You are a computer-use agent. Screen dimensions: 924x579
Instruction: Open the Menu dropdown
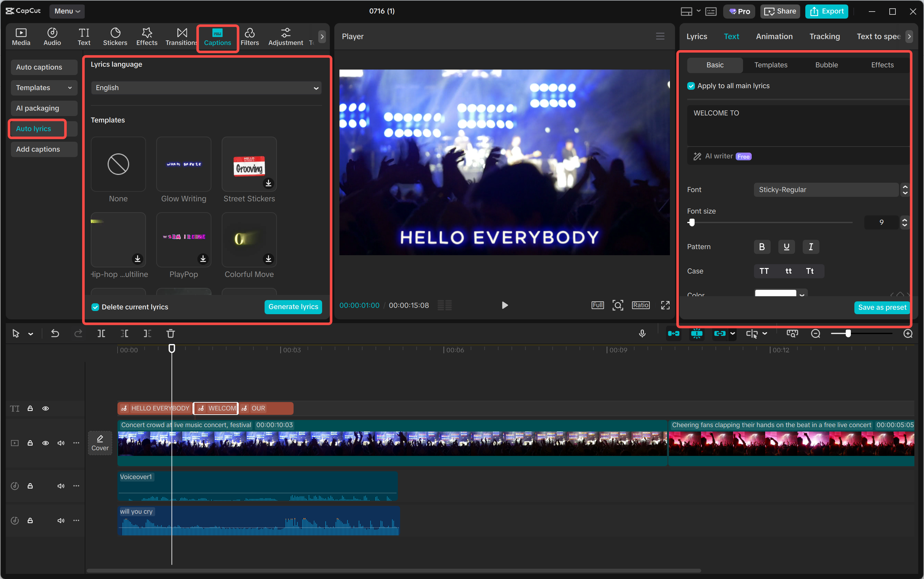click(67, 11)
